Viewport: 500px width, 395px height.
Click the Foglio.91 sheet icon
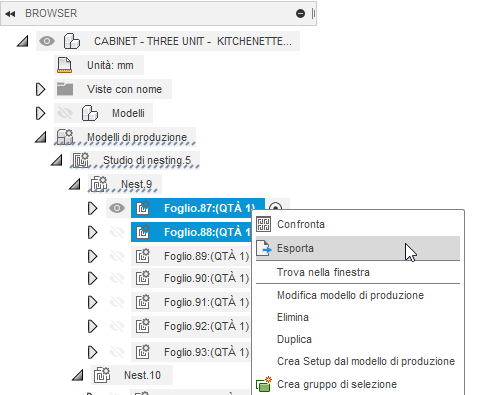click(143, 302)
